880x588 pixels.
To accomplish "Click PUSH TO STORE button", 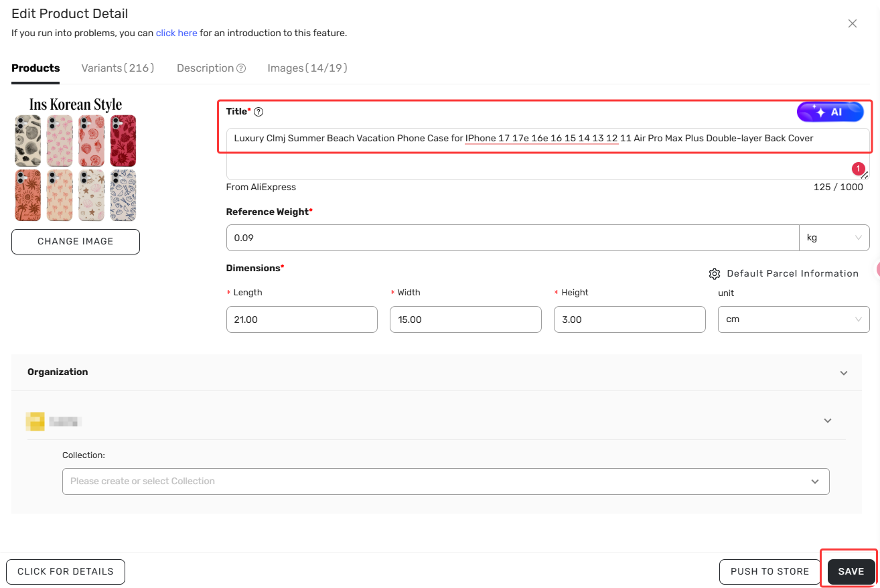I will click(x=769, y=572).
